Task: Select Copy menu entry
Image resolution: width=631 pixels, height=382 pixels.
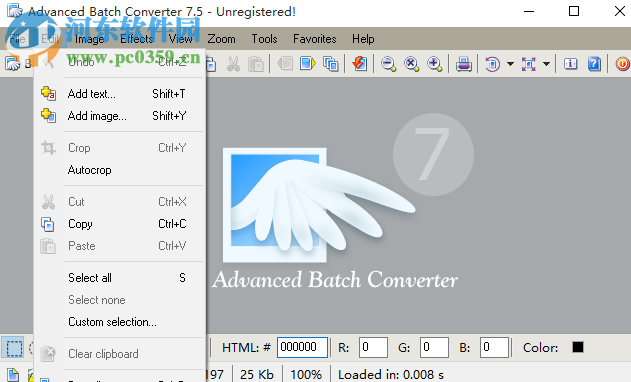Action: click(120, 224)
